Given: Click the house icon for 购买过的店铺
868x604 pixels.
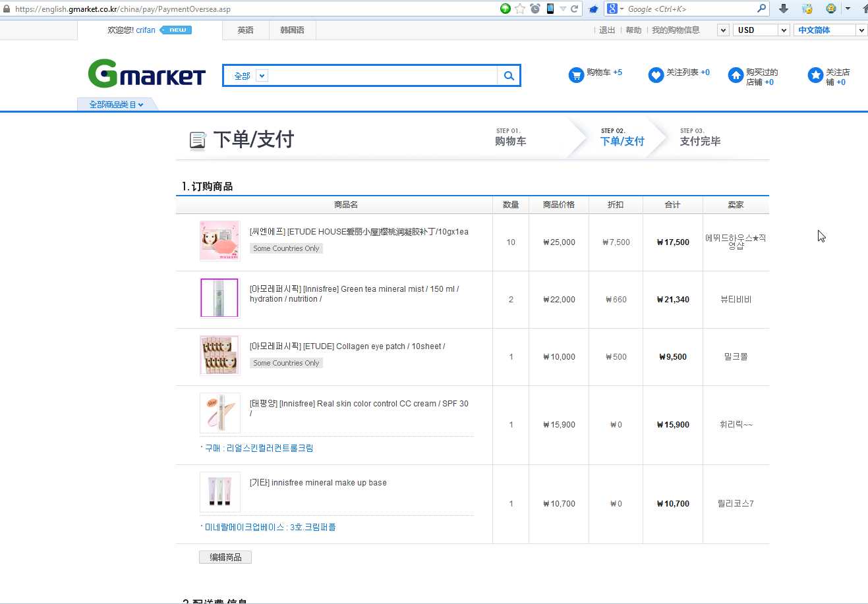Looking at the screenshot, I should click(x=736, y=75).
